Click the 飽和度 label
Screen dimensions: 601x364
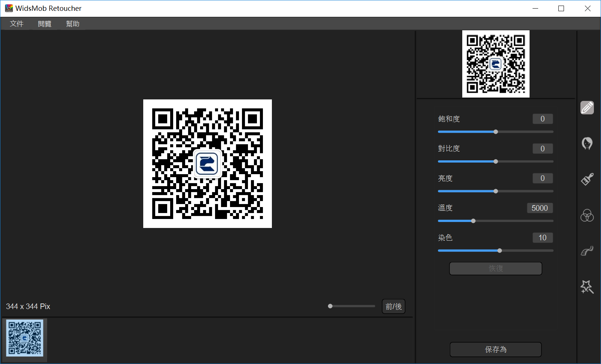449,119
